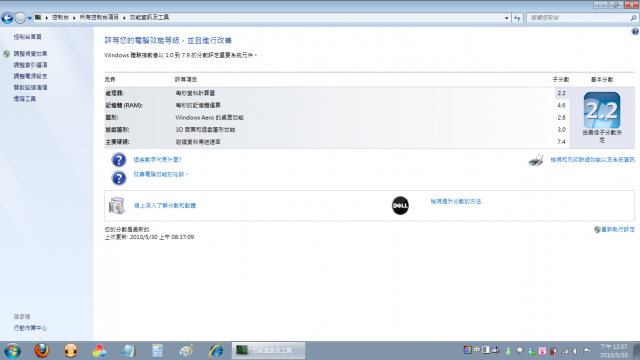Viewport: 640px width, 360px height.
Task: Click the pink calendar tray icon
Action: (x=542, y=351)
